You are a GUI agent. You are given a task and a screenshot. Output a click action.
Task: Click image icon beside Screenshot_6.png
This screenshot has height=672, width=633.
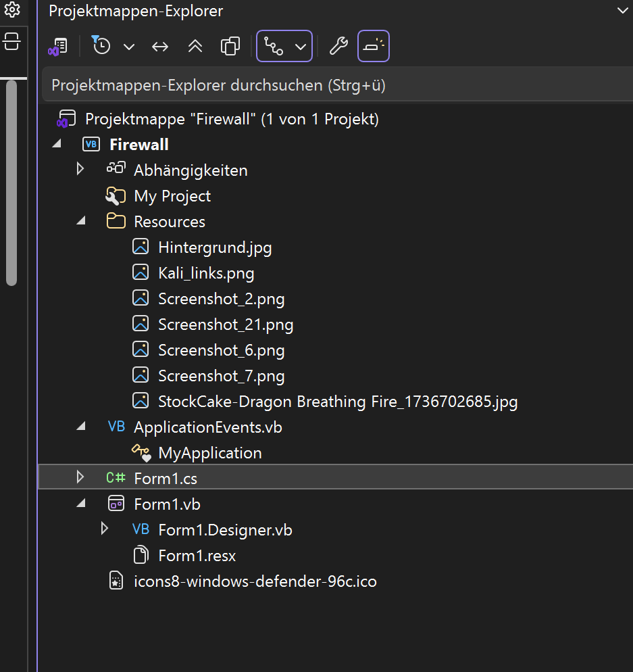[141, 350]
